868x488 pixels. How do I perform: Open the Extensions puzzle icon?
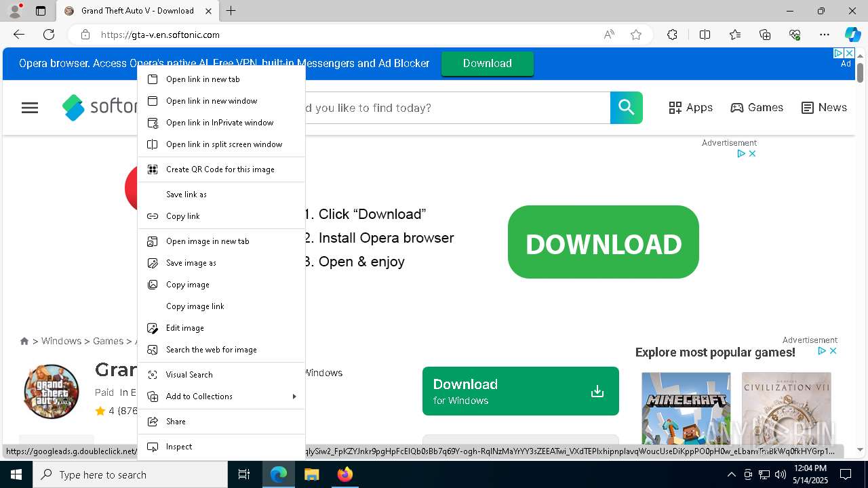pos(672,35)
